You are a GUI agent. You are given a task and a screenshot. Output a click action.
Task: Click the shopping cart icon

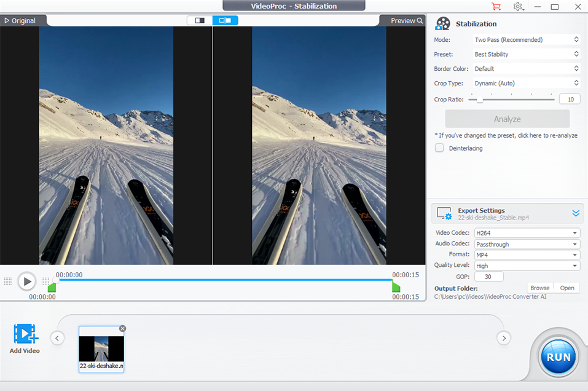pyautogui.click(x=496, y=7)
